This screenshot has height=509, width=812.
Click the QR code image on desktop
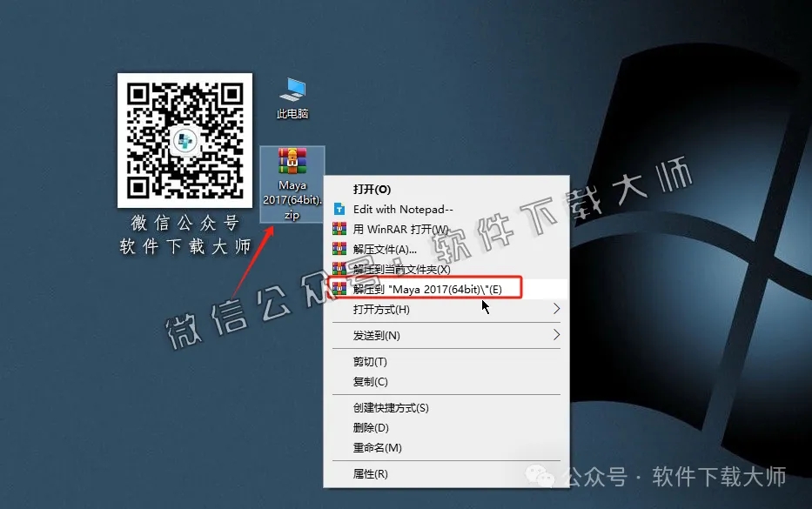[x=185, y=140]
